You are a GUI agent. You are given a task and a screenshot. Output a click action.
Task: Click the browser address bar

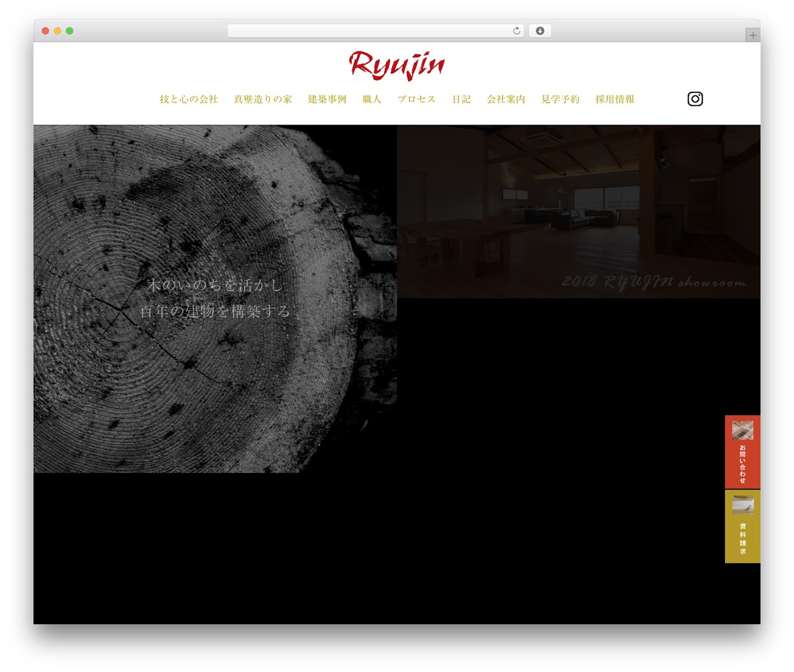coord(375,31)
